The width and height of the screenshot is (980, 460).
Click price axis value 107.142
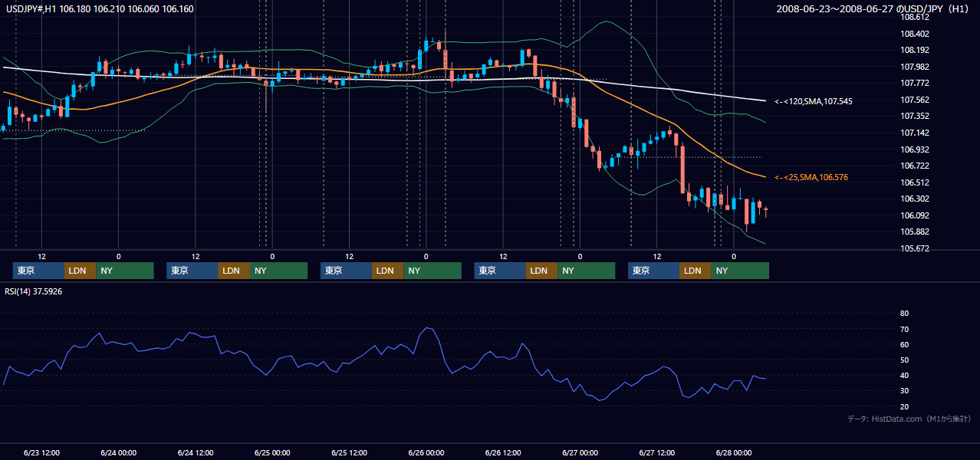[916, 133]
